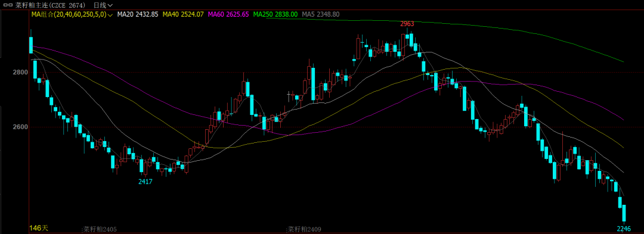
Task: Click the last cyan candlestick above 2246
Action: pos(624,213)
